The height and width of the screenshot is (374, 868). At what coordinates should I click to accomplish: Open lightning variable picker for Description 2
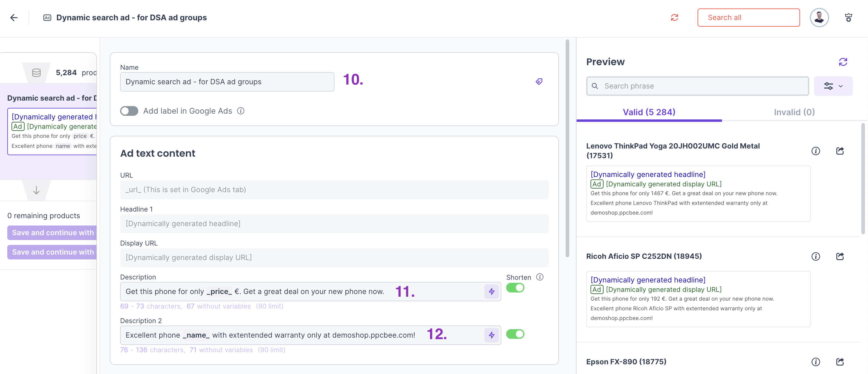point(491,335)
